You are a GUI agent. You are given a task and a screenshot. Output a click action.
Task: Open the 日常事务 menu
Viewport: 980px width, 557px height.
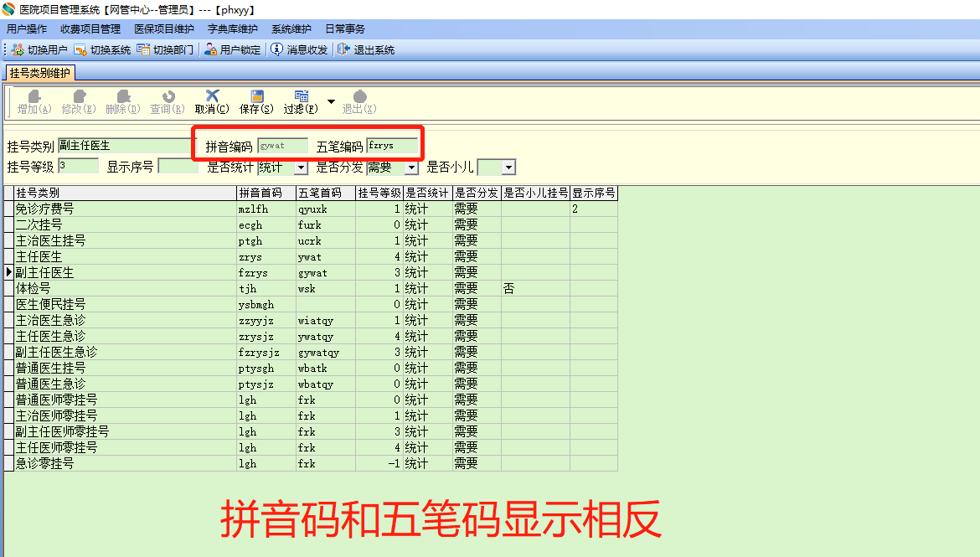(345, 28)
